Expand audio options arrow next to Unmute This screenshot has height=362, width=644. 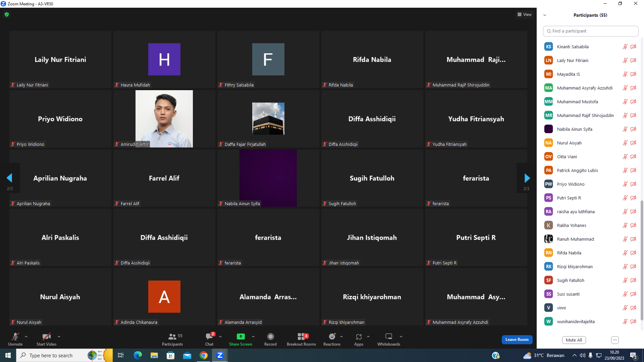point(26,337)
